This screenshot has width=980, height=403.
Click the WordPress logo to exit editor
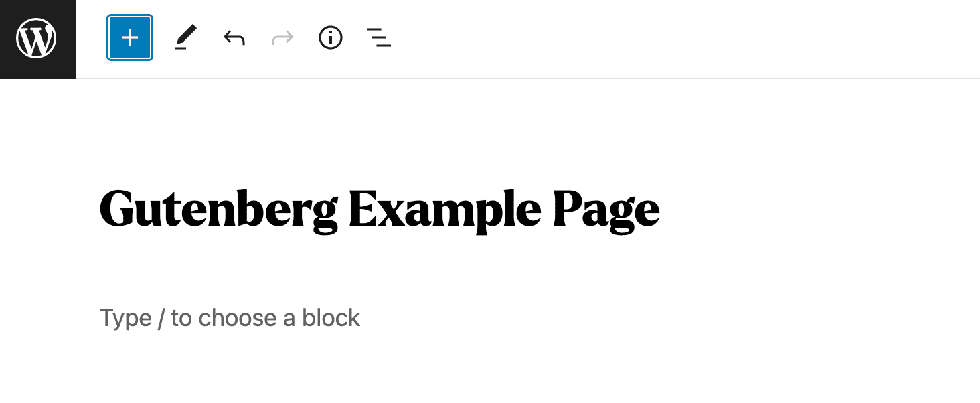pos(37,39)
